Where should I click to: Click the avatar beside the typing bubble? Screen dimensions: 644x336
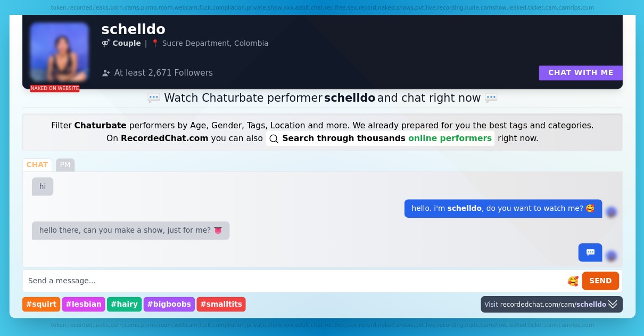tap(612, 256)
